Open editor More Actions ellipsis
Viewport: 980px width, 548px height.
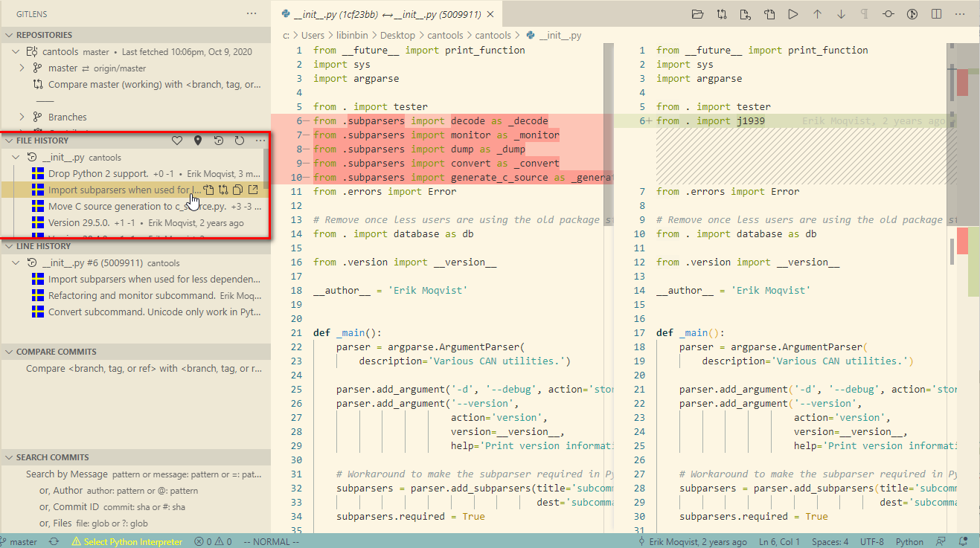(960, 14)
